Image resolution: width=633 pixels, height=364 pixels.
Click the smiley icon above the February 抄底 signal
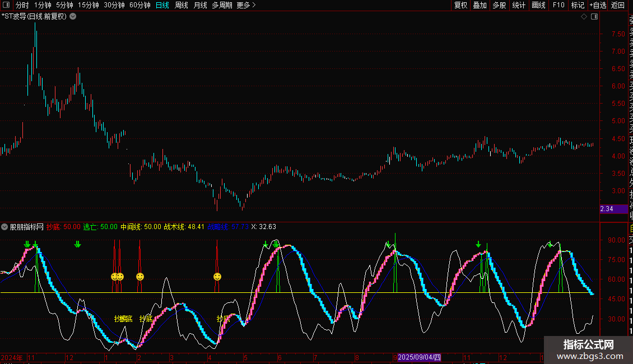(x=140, y=277)
